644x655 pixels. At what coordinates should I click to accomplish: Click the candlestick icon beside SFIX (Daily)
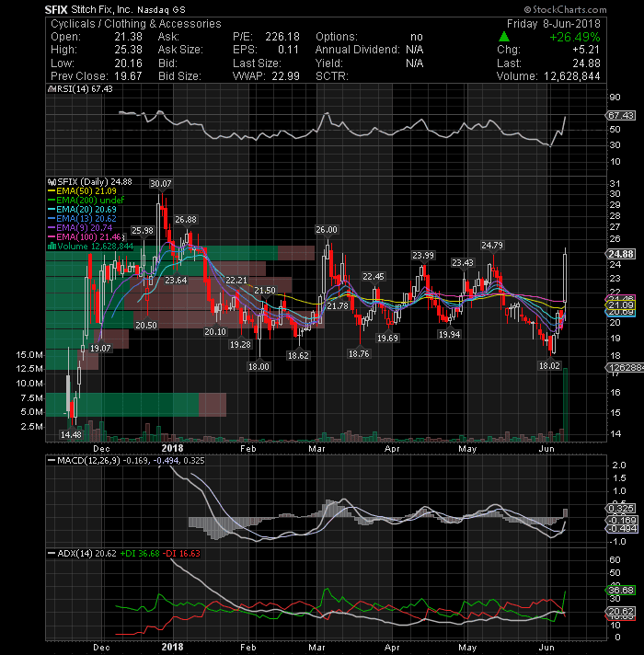pos(52,182)
